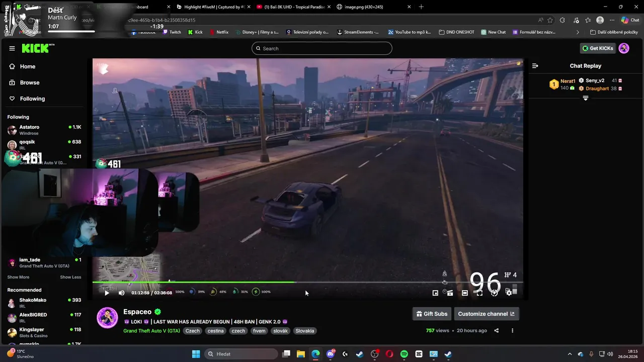
Task: Open Nerat1 top gifter entry
Action: [562, 84]
